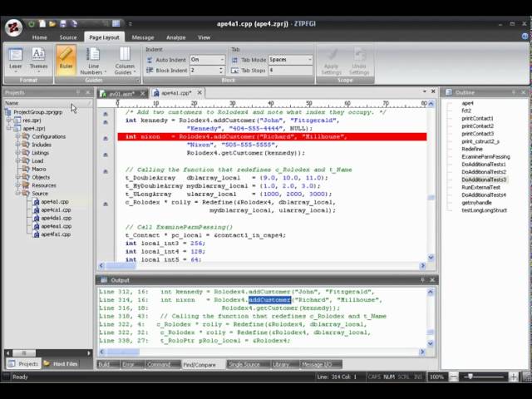Close the Outline panel
This screenshot has width=532, height=399.
point(523,92)
